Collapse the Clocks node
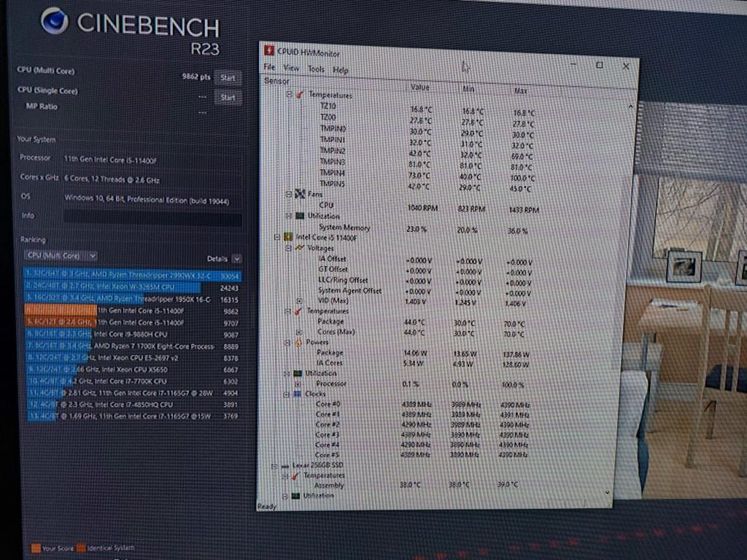Viewport: 747px width, 560px height. pyautogui.click(x=286, y=394)
